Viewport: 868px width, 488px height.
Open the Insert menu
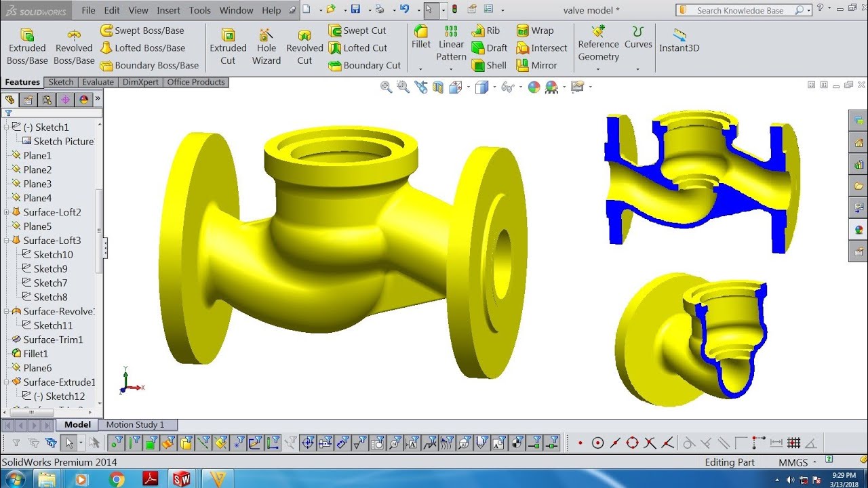pos(168,10)
